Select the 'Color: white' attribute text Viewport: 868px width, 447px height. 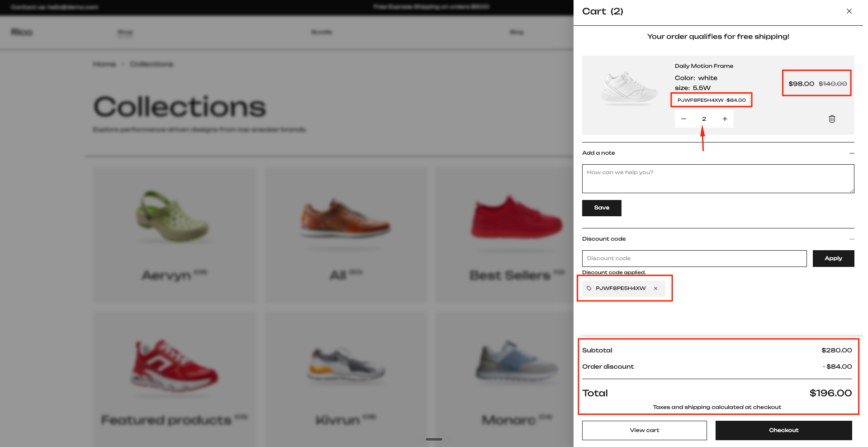696,78
